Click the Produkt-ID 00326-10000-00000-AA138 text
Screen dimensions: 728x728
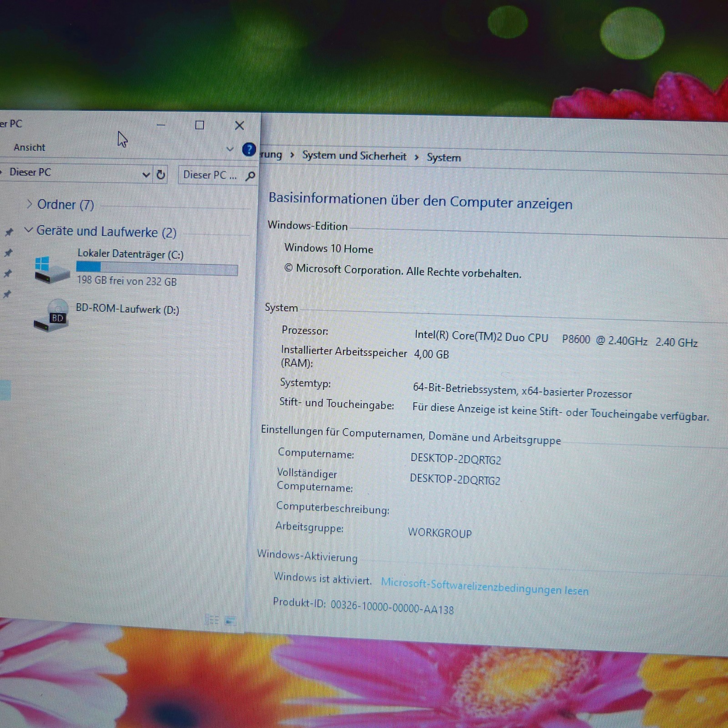[x=363, y=606]
